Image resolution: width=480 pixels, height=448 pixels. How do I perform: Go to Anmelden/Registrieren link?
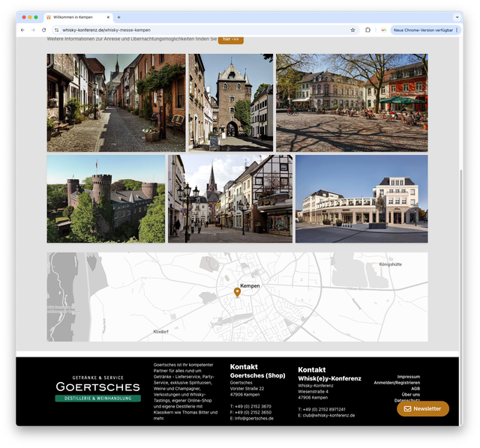tap(397, 382)
